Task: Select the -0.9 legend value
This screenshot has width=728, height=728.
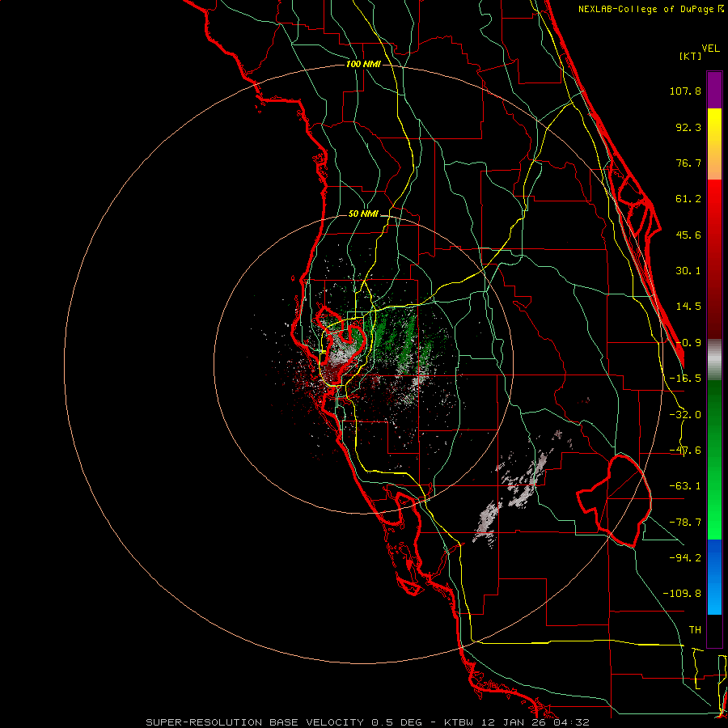Action: coord(688,343)
